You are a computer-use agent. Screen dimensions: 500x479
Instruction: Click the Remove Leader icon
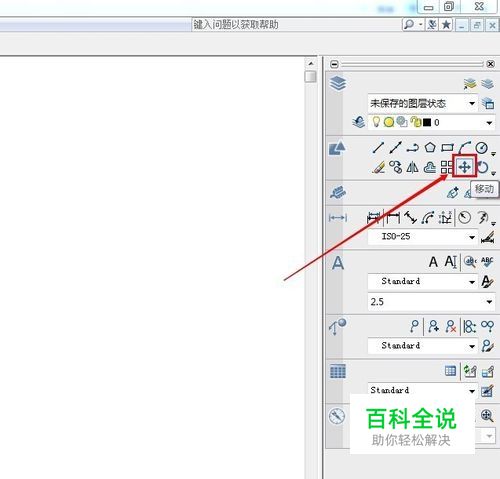(451, 326)
